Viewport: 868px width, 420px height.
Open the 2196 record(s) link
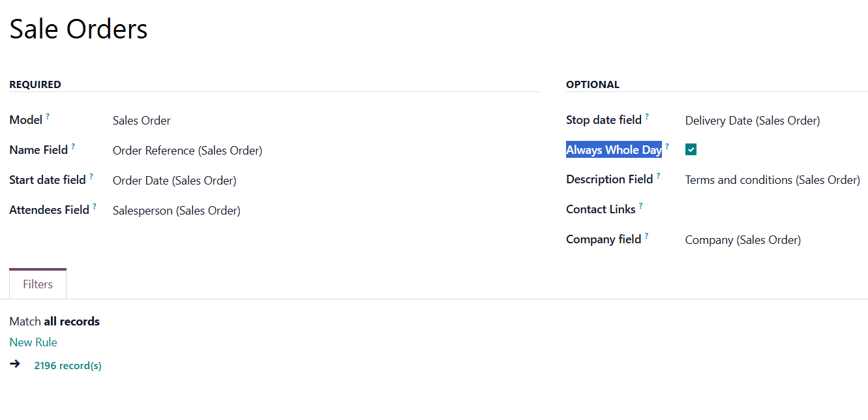click(x=68, y=366)
